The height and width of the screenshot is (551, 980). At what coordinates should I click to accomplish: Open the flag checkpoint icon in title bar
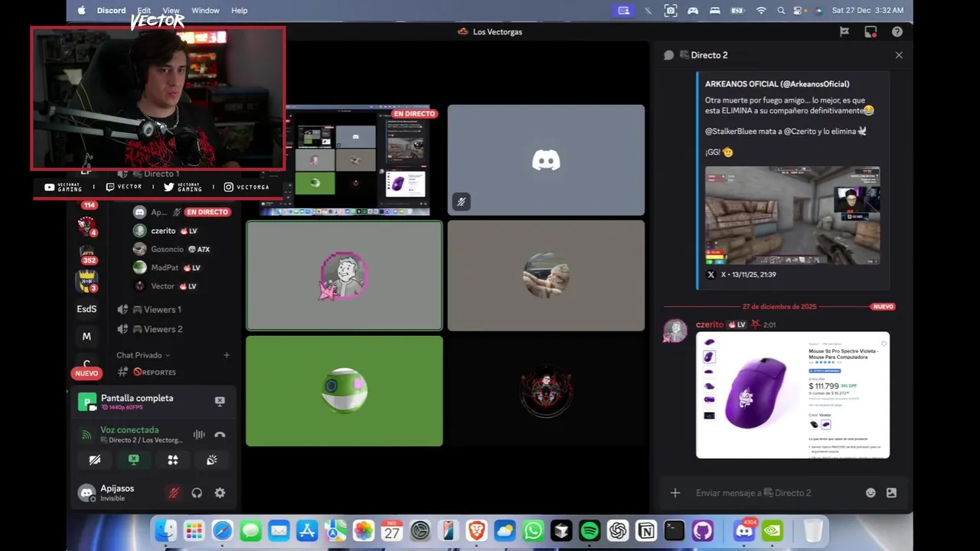point(844,32)
